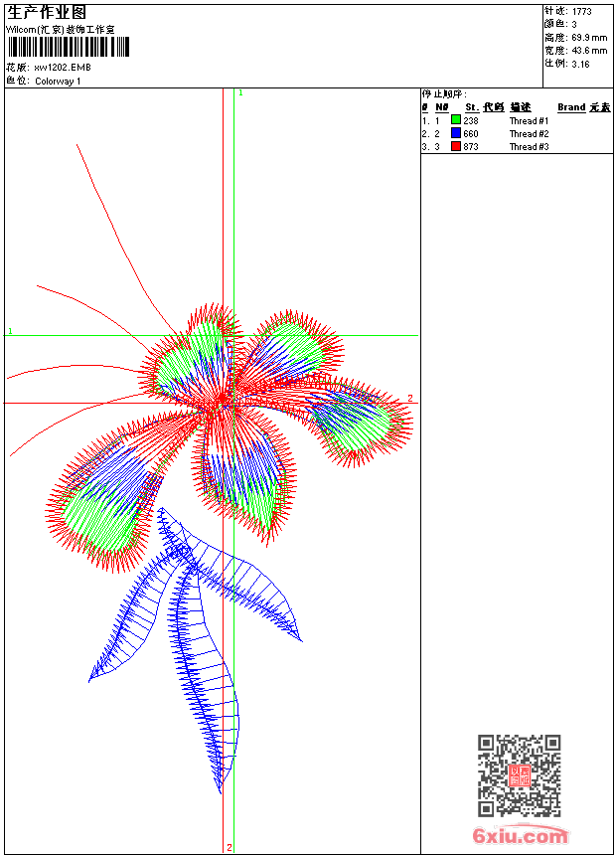Click the blue Thread #2 color swatch
The width and height of the screenshot is (616, 855).
coord(456,133)
